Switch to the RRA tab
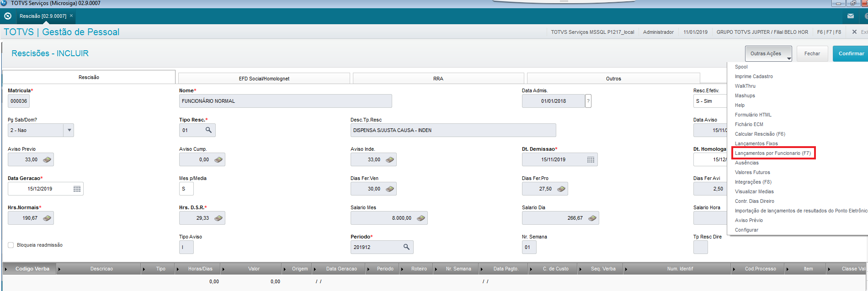The image size is (868, 291). pos(438,79)
